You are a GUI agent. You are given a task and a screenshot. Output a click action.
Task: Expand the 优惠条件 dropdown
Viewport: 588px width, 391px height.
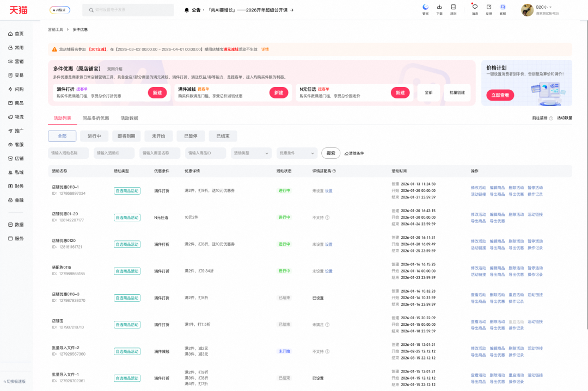point(297,153)
